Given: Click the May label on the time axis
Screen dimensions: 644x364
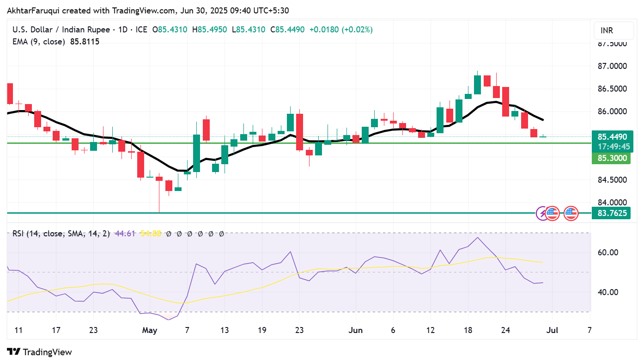Looking at the screenshot, I should [x=150, y=331].
